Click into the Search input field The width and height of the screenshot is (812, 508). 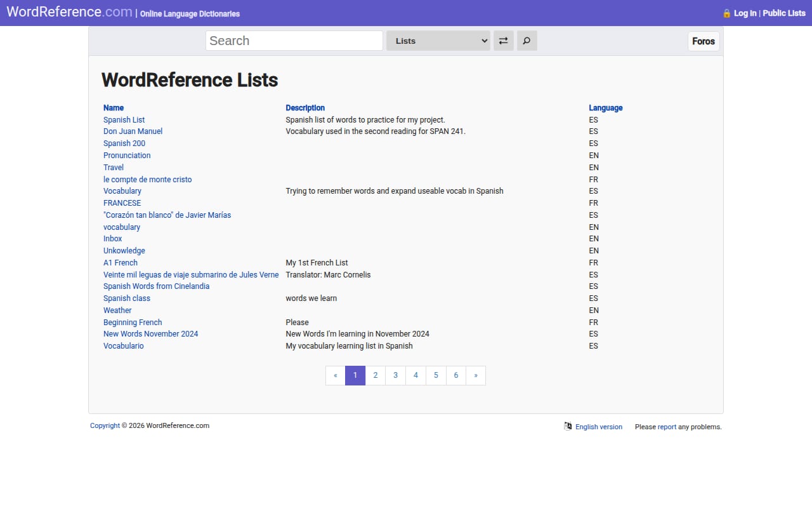(294, 41)
